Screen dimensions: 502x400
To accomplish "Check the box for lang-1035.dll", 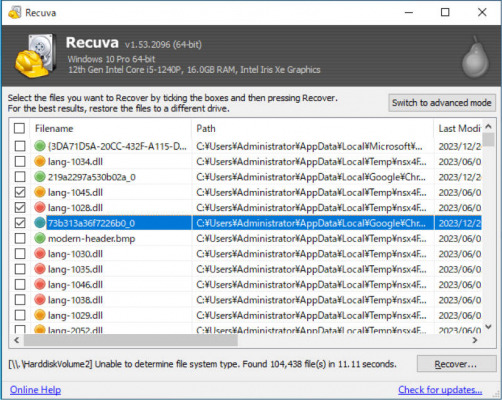I will pos(20,269).
